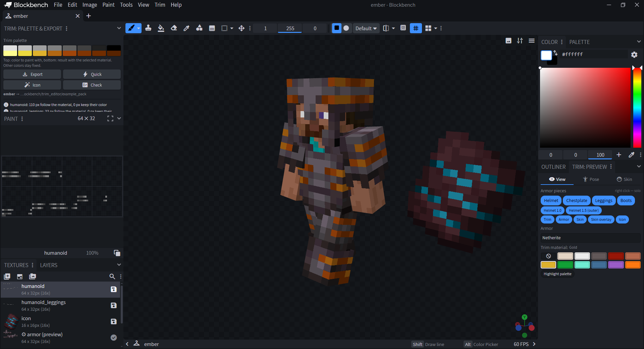Toggle the Leggings armor piece

click(604, 201)
